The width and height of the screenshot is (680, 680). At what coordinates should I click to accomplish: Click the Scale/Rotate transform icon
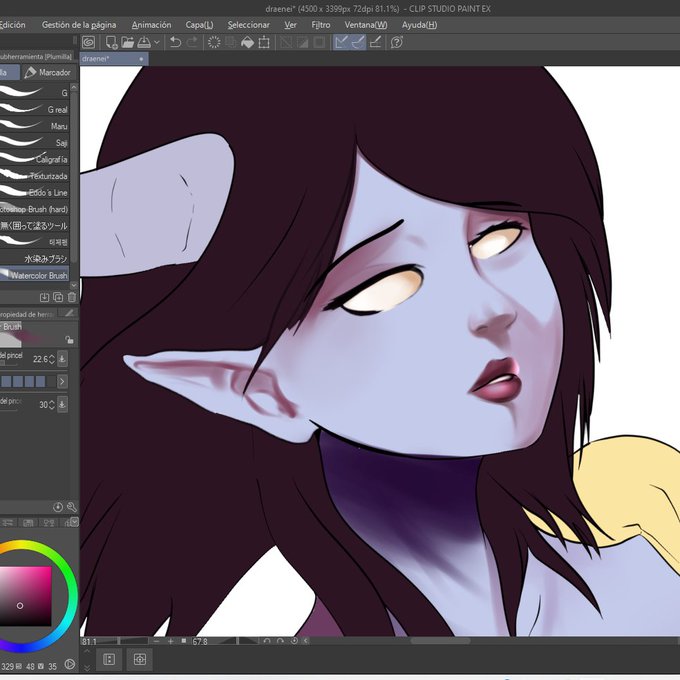(x=264, y=42)
